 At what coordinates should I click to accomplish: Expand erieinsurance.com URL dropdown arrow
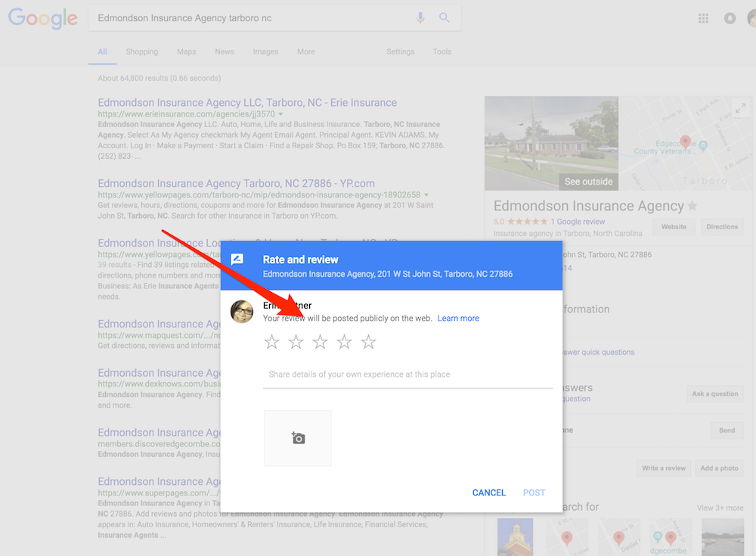click(x=280, y=114)
